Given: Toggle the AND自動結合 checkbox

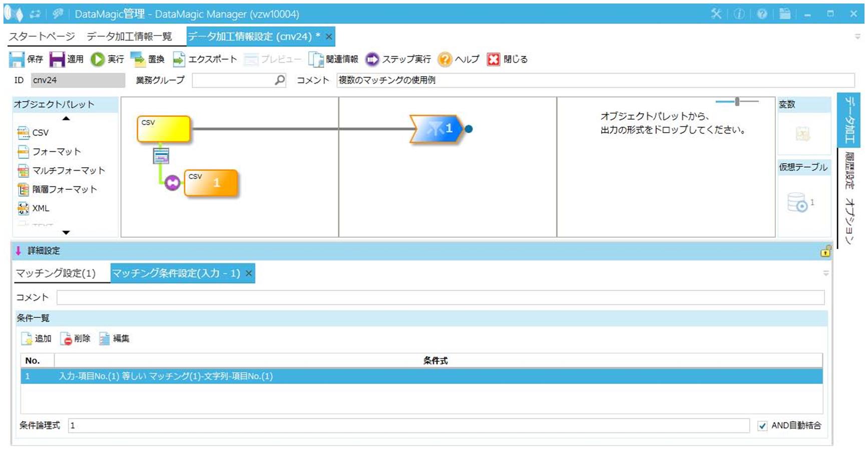Looking at the screenshot, I should (x=762, y=426).
